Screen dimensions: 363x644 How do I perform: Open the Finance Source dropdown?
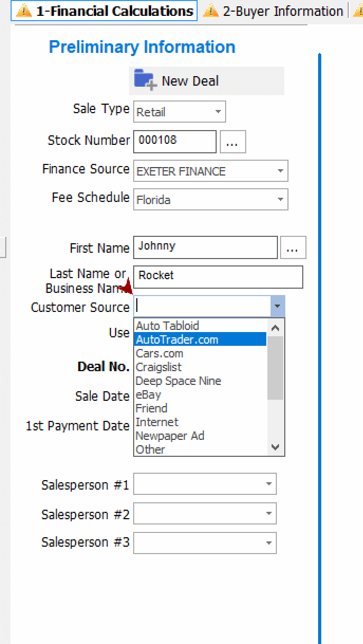tap(281, 171)
